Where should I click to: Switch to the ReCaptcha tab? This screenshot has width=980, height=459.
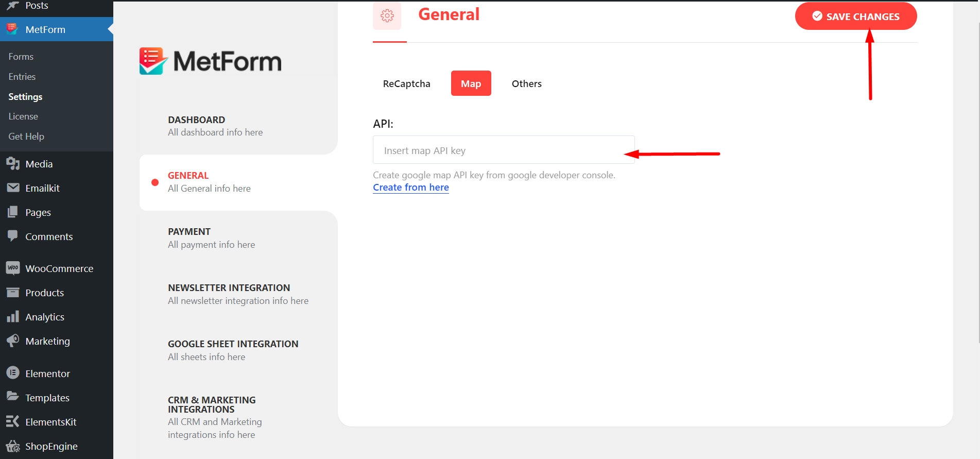[406, 83]
